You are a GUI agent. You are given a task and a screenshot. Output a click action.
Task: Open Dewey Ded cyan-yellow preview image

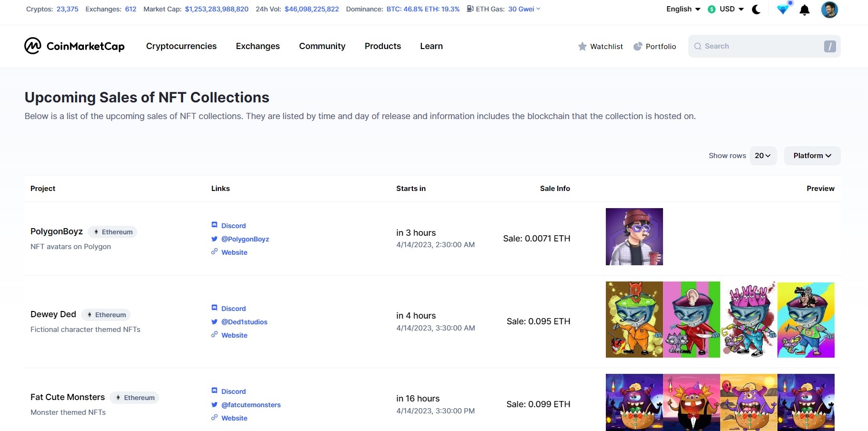(806, 320)
